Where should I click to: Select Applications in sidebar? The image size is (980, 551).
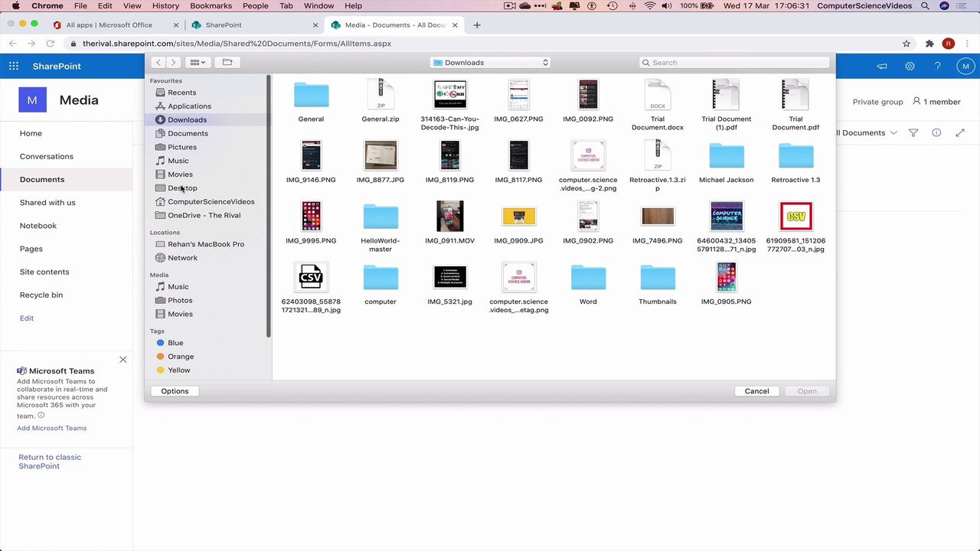189,106
